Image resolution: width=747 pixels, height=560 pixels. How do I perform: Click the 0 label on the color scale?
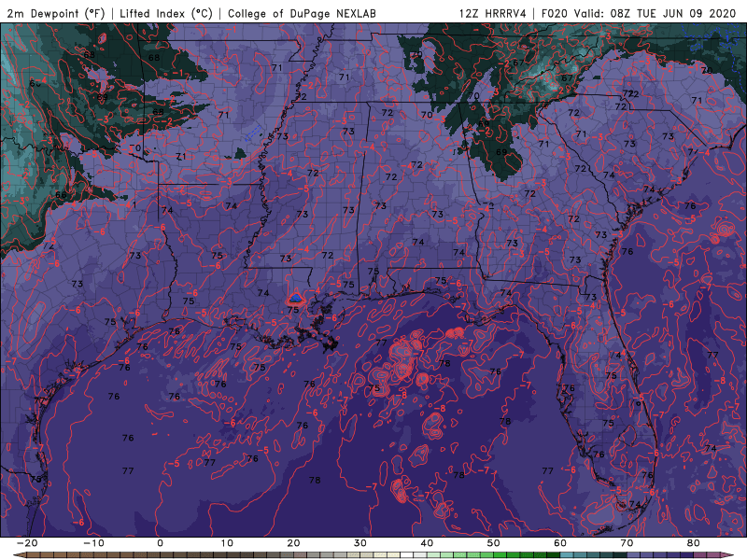coord(160,543)
